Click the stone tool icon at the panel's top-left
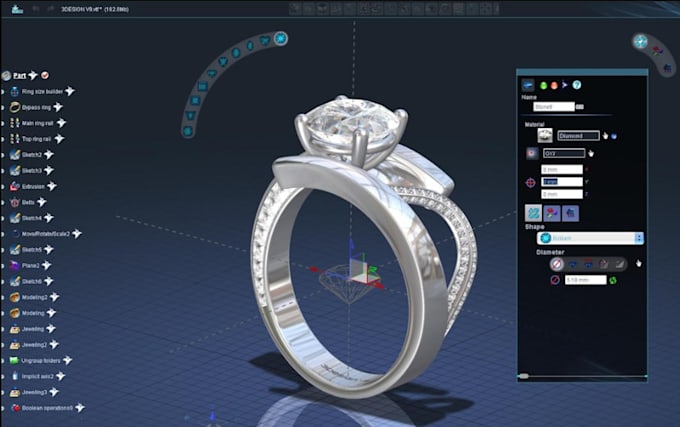 pyautogui.click(x=528, y=85)
